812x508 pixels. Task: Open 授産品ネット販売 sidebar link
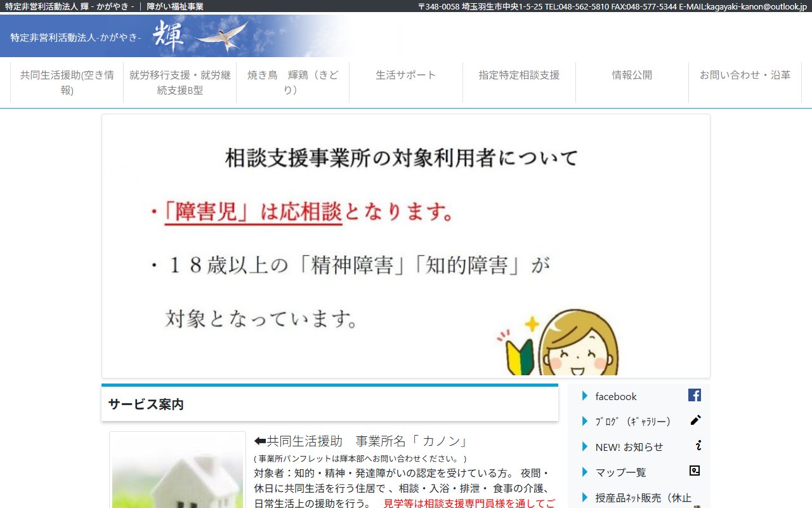pyautogui.click(x=643, y=498)
